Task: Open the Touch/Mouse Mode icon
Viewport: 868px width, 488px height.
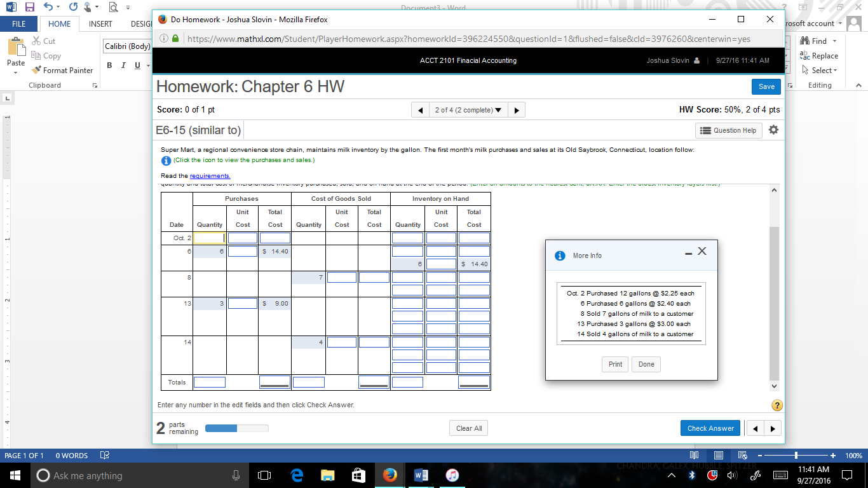Action: tap(86, 6)
